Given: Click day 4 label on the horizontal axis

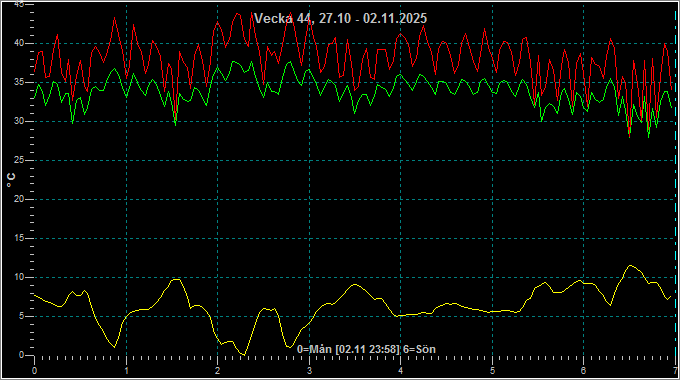Looking at the screenshot, I should pos(401,371).
